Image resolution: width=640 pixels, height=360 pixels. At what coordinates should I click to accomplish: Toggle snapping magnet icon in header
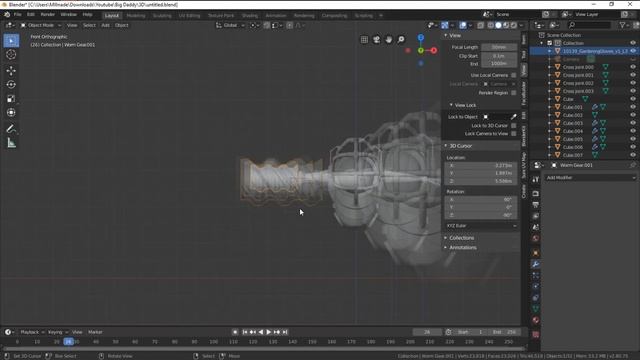[x=267, y=25]
